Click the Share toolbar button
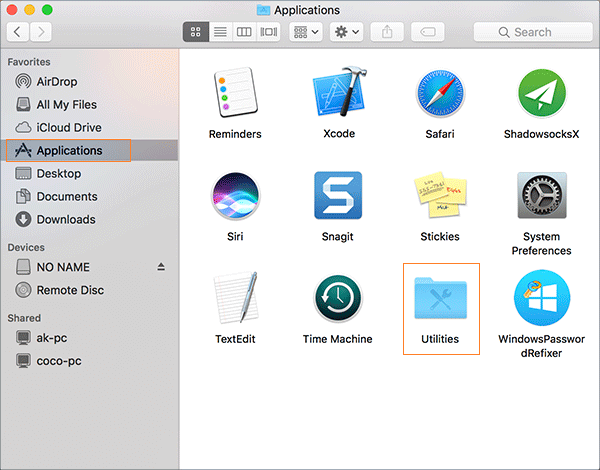The height and width of the screenshot is (470, 600). click(x=387, y=32)
